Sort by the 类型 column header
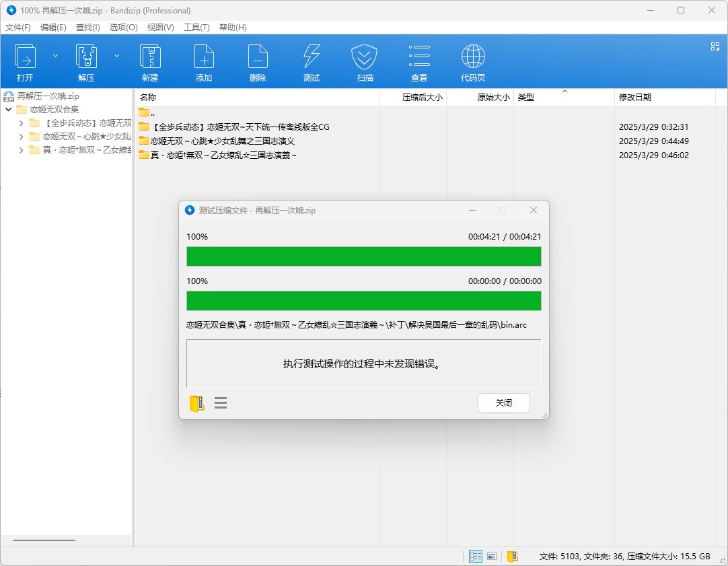Image resolution: width=728 pixels, height=566 pixels. (564, 97)
